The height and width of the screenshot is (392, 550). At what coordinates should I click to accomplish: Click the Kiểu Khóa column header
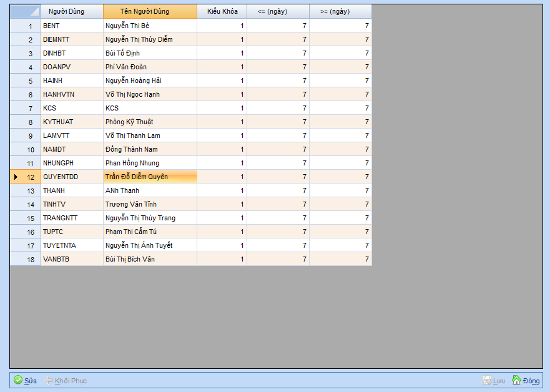click(x=222, y=11)
